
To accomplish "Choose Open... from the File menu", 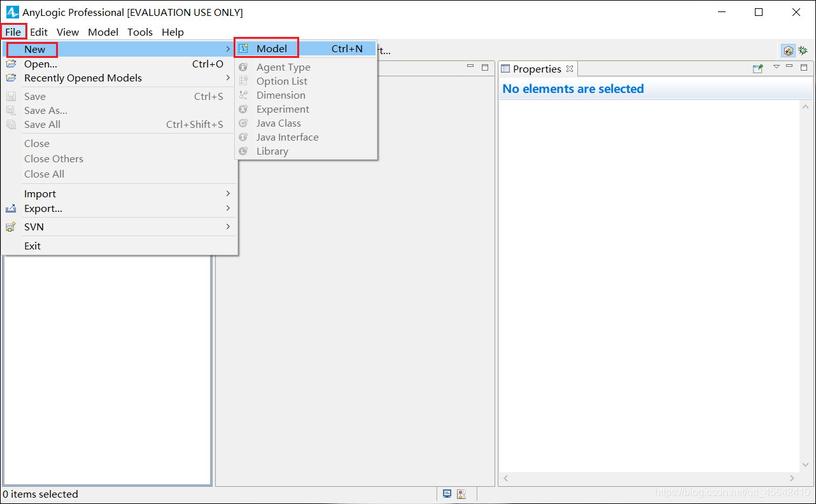I will pyautogui.click(x=120, y=64).
